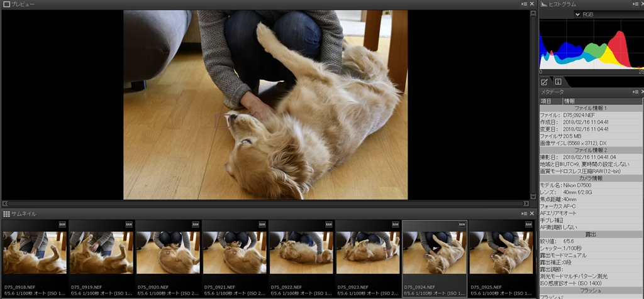Viewport: 644px width, 299px height.
Task: Select the 手ブレ補正 row
Action: [591, 220]
